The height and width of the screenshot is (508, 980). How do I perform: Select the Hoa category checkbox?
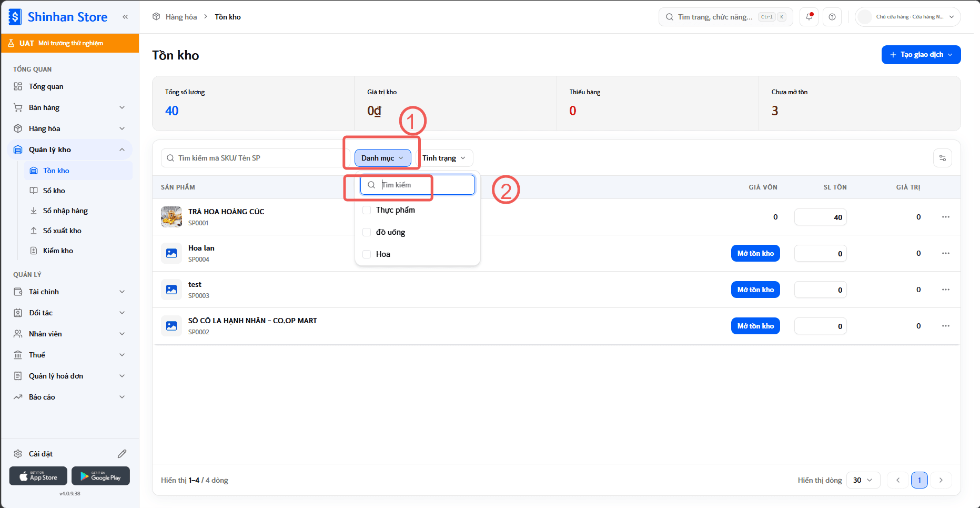(367, 254)
